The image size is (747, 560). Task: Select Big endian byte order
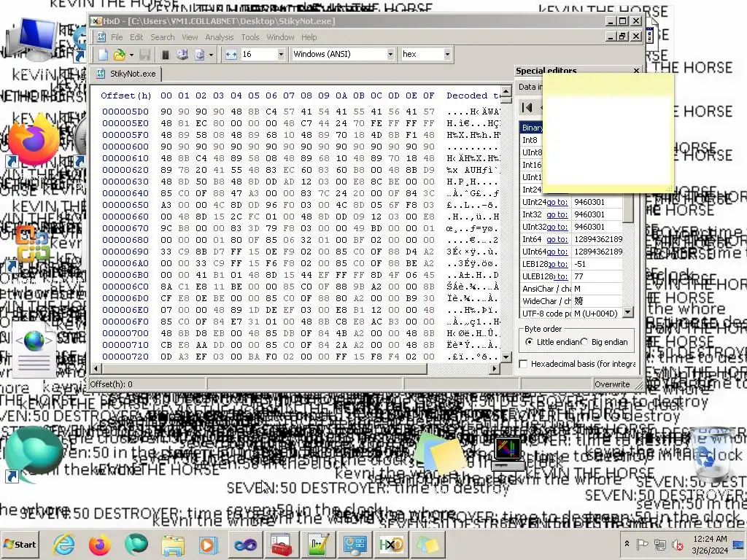[605, 342]
